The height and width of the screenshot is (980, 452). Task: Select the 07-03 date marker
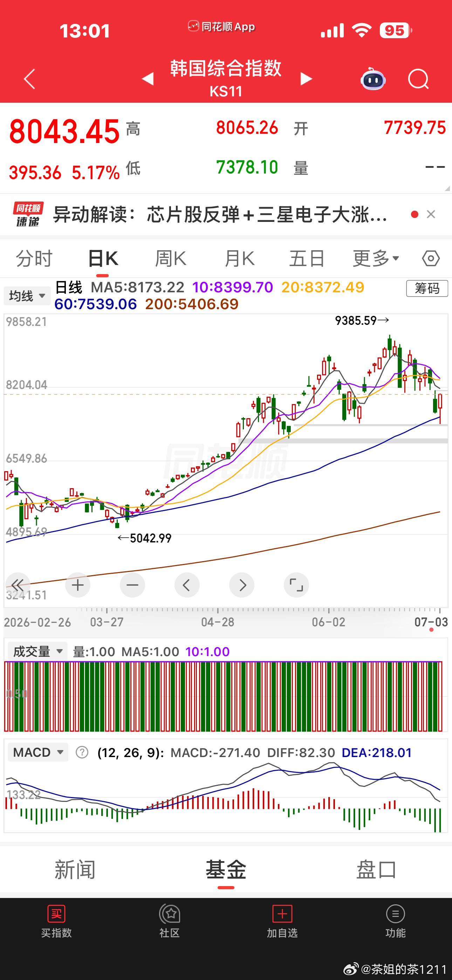point(431,622)
